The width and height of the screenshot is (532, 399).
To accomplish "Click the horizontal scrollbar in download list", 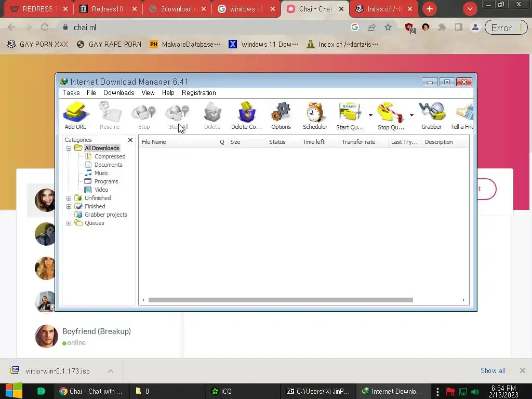I will point(281,300).
